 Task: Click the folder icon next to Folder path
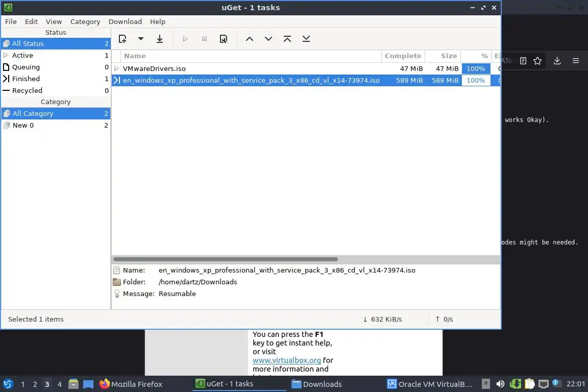coord(117,282)
